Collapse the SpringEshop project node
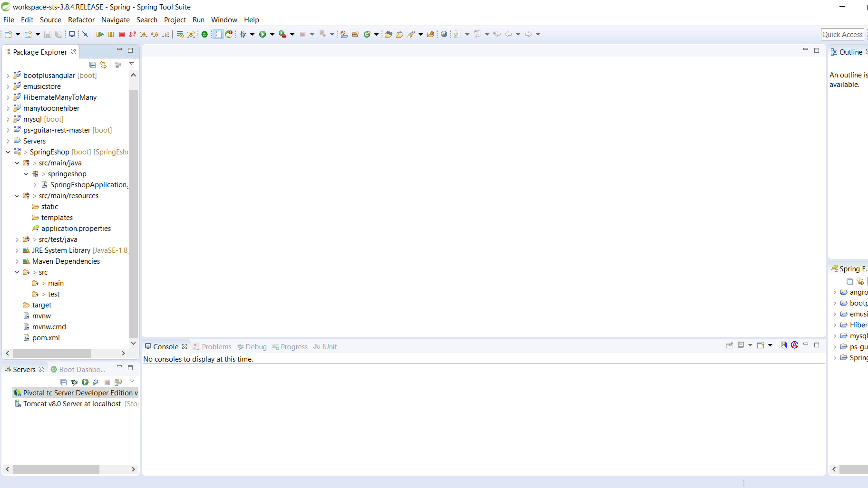The width and height of the screenshot is (868, 488). pos(8,152)
